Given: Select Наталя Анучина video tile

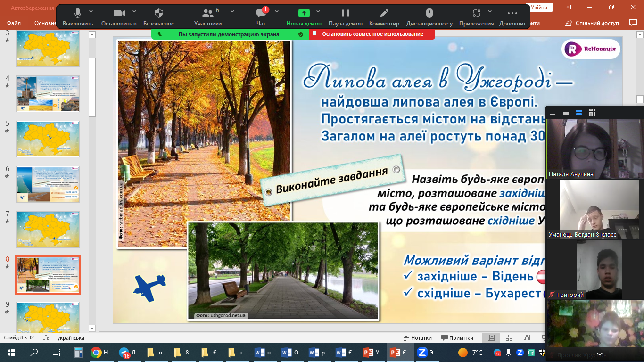Looking at the screenshot, I should (x=595, y=149).
